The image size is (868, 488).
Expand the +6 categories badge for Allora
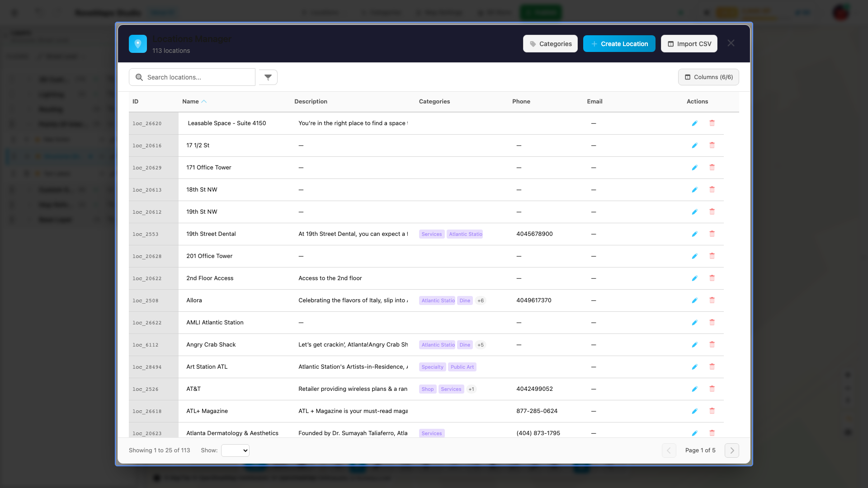coord(481,300)
